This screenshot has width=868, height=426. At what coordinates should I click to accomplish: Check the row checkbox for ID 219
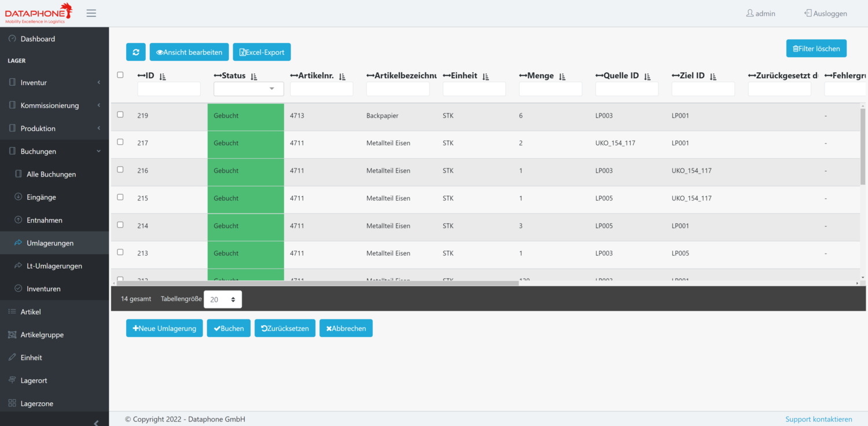(x=120, y=115)
